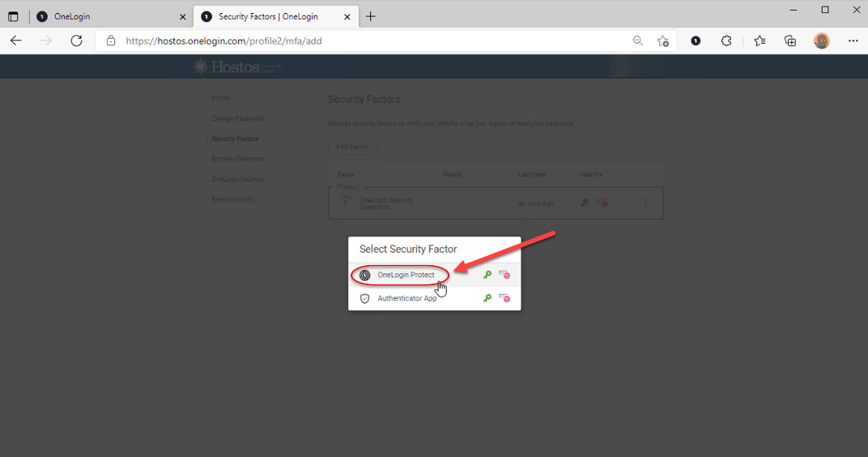The height and width of the screenshot is (457, 868).
Task: Switch to Security Factors | OneLogin tab
Action: [275, 17]
